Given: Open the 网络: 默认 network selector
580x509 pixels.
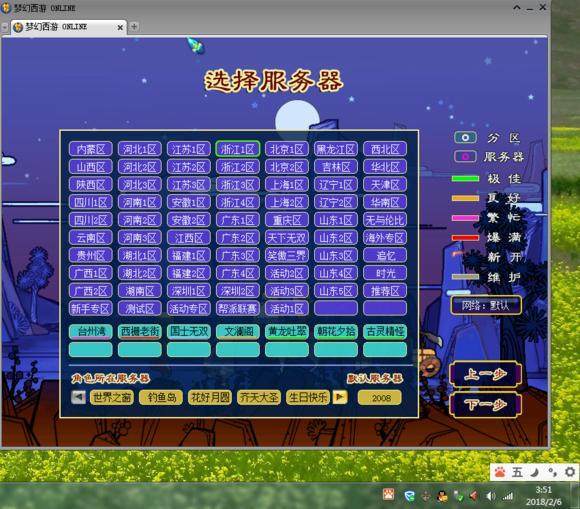Looking at the screenshot, I should tap(486, 306).
